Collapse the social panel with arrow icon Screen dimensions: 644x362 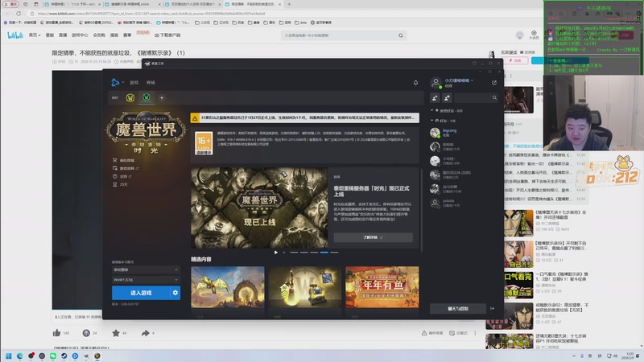pyautogui.click(x=493, y=309)
